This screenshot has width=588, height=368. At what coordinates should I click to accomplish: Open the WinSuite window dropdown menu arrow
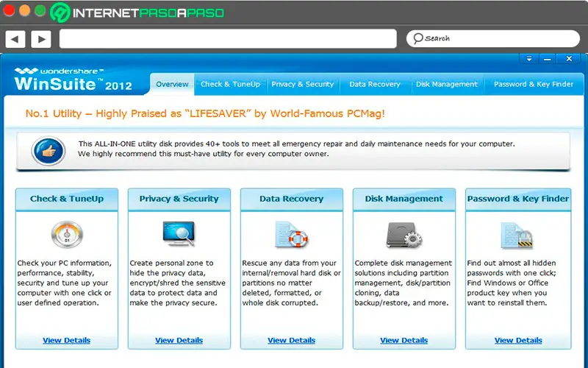(529, 59)
